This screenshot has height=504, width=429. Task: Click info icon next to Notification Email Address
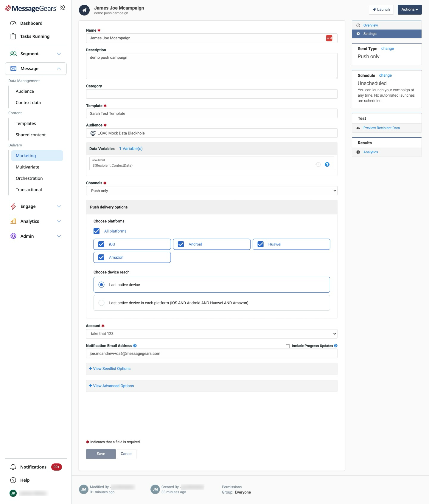pyautogui.click(x=135, y=346)
